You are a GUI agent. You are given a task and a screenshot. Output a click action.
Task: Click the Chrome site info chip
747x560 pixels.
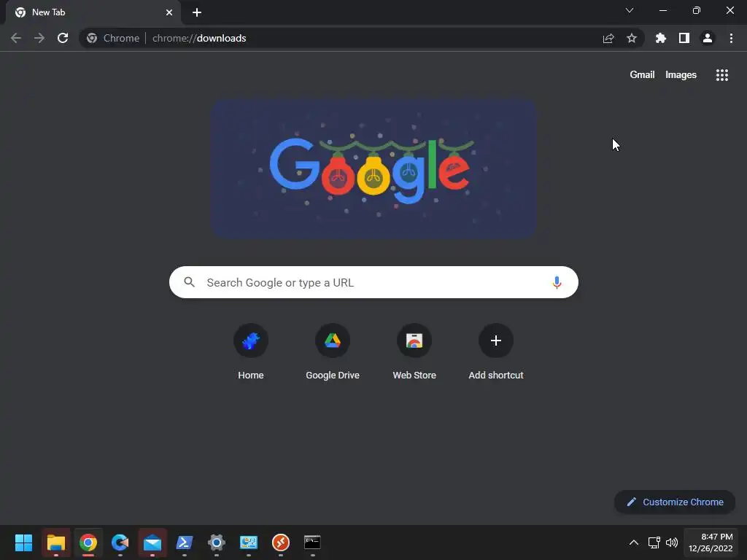point(113,38)
